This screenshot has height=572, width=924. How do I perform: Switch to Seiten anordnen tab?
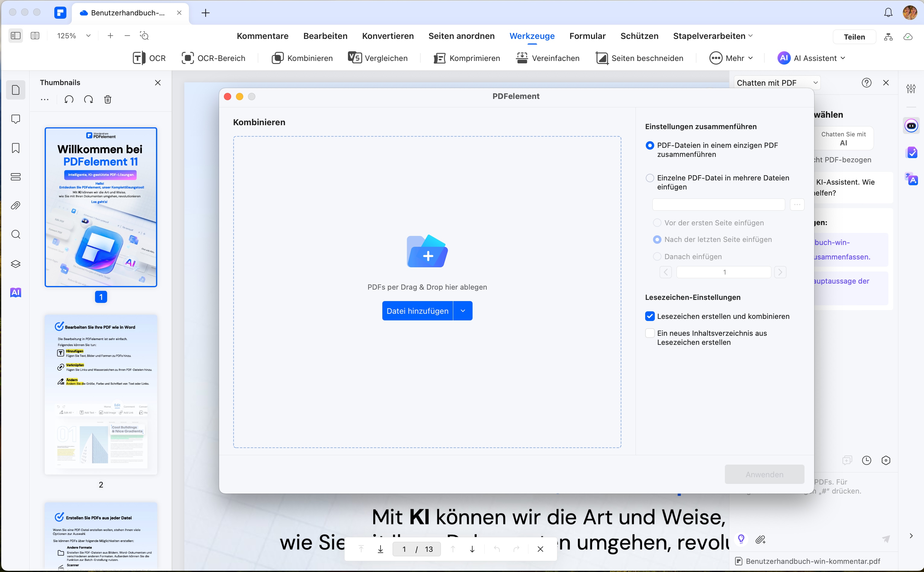point(462,36)
